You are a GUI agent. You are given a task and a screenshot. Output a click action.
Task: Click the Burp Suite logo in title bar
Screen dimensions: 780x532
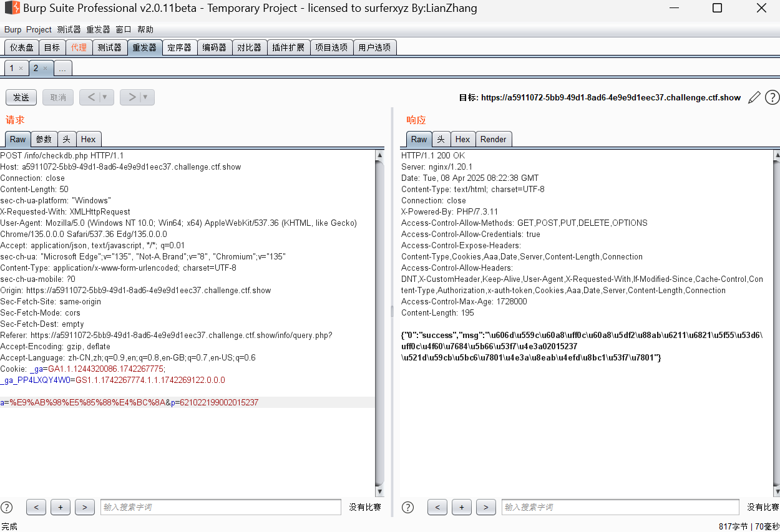(11, 8)
